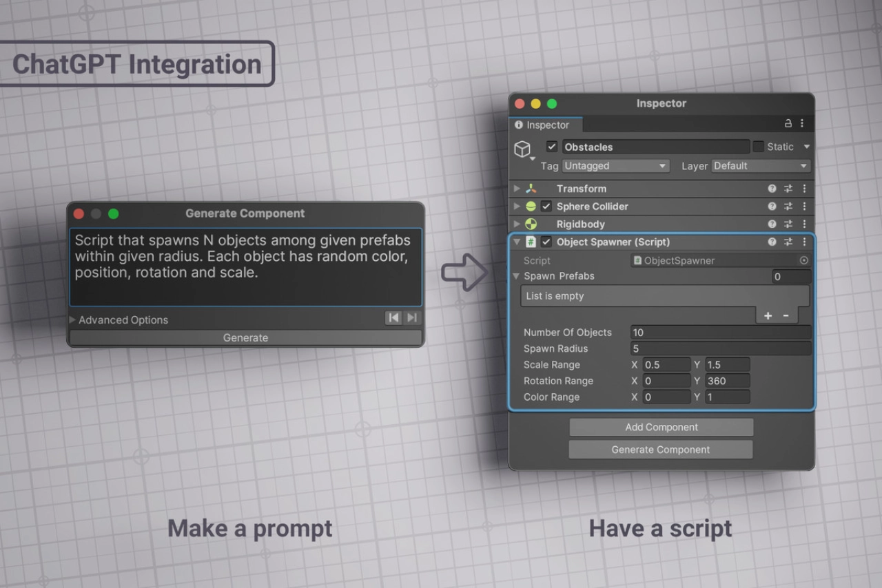The height and width of the screenshot is (588, 882).
Task: Open presets for Rigidbody component
Action: pos(788,224)
